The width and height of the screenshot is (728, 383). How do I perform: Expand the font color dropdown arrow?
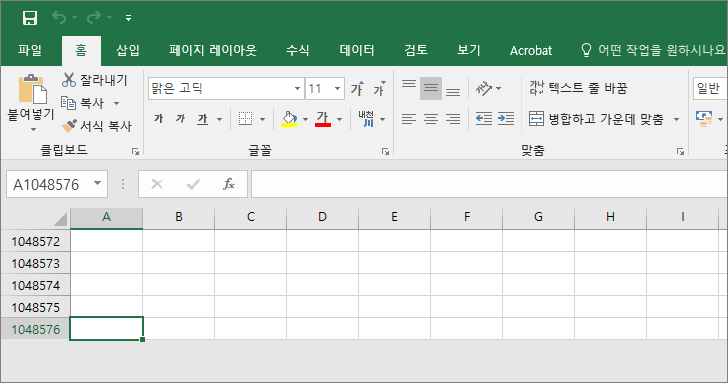tap(339, 119)
